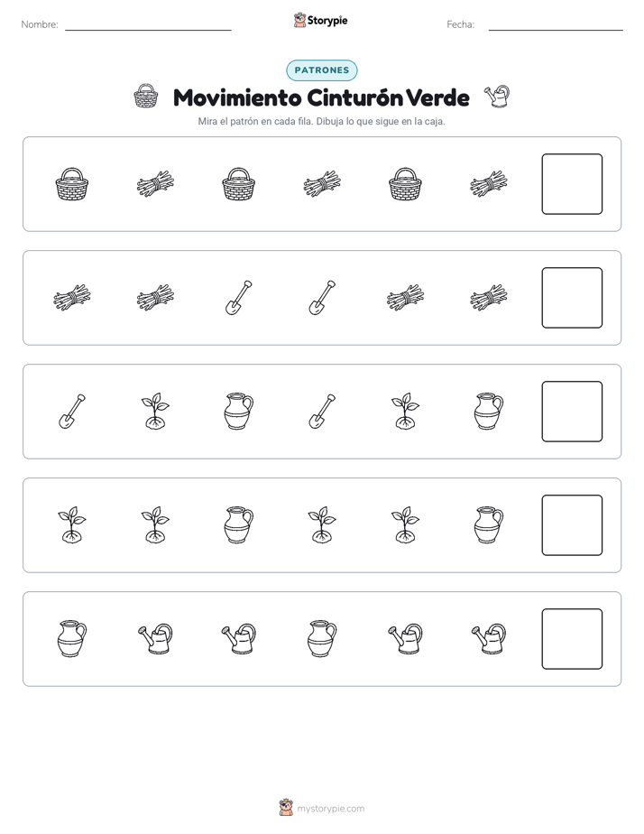The height and width of the screenshot is (834, 644).
Task: Click the Storypie bear logo at top
Action: 299,20
